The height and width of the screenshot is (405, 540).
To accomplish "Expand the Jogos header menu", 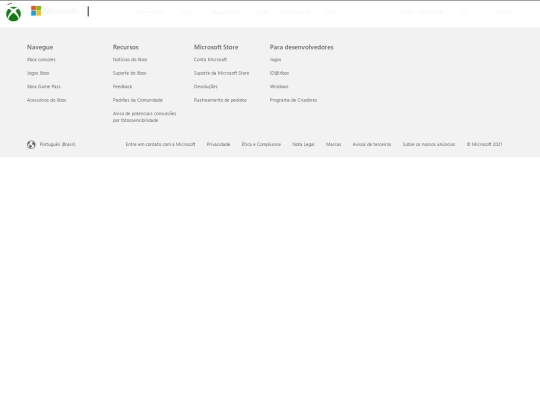I will pyautogui.click(x=190, y=12).
